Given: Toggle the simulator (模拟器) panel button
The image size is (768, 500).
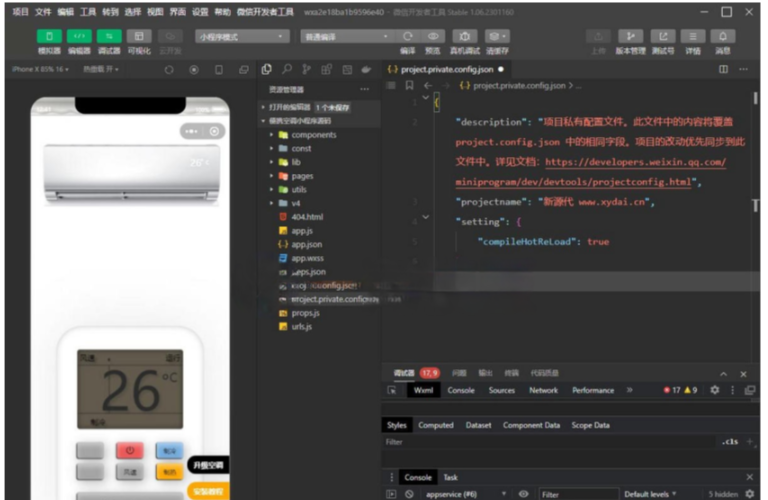Looking at the screenshot, I should 48,36.
